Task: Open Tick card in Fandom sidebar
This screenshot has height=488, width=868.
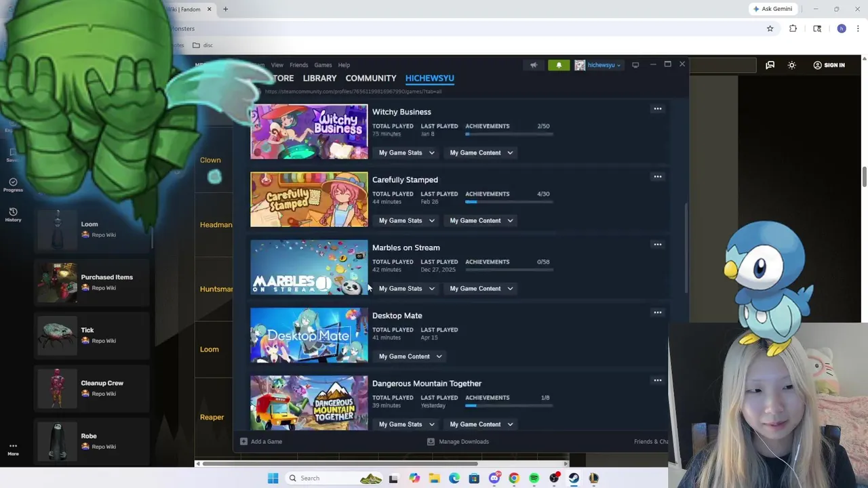Action: pyautogui.click(x=92, y=335)
